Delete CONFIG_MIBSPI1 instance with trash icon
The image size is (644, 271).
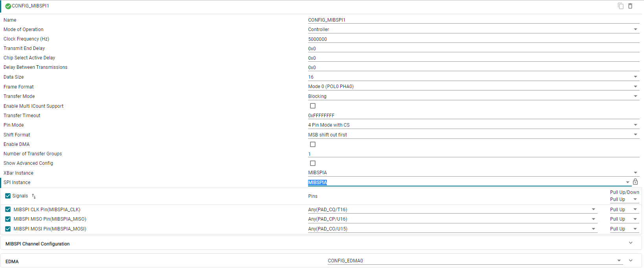coord(630,6)
